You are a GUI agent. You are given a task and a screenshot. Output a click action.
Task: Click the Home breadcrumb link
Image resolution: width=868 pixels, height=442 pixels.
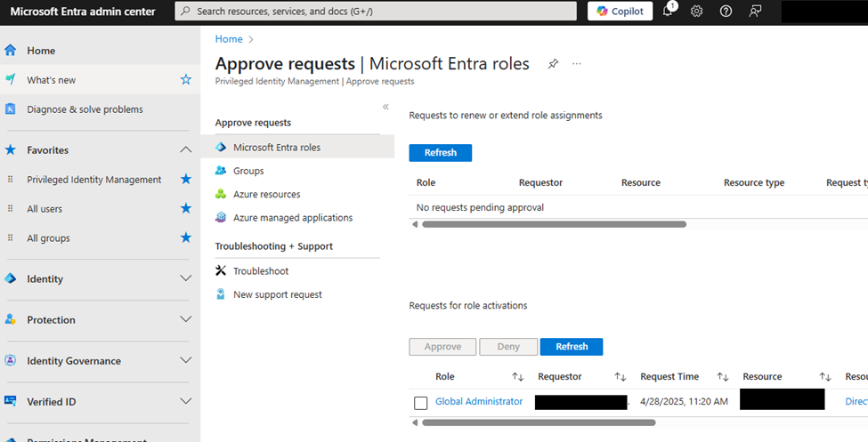(229, 39)
